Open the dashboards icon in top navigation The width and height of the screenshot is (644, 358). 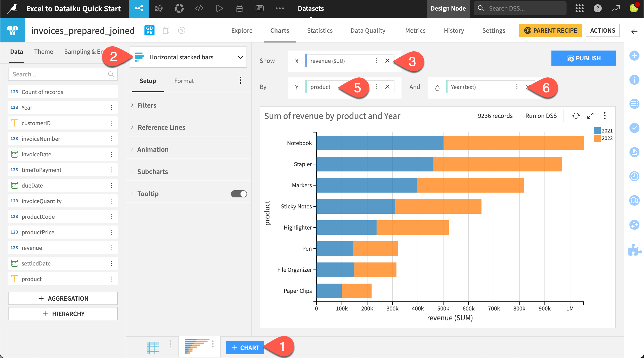[x=259, y=8]
